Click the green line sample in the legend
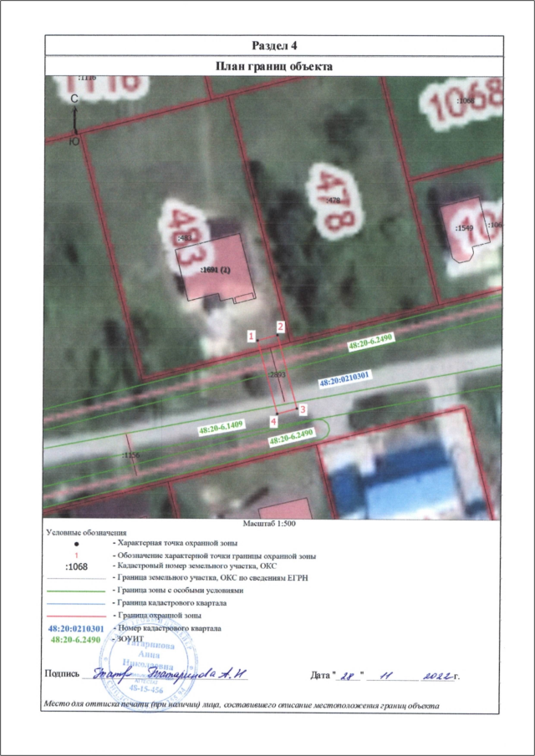 click(76, 590)
